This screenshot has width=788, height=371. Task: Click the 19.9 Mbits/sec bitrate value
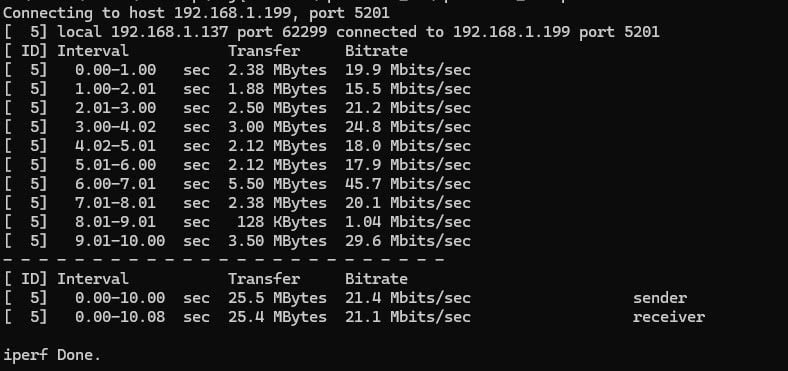coord(408,70)
